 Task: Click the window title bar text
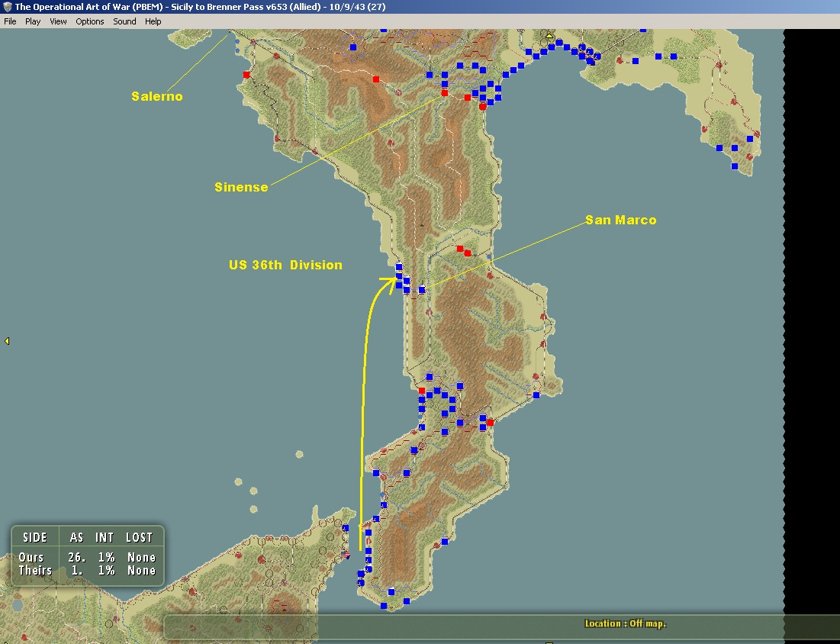click(200, 7)
